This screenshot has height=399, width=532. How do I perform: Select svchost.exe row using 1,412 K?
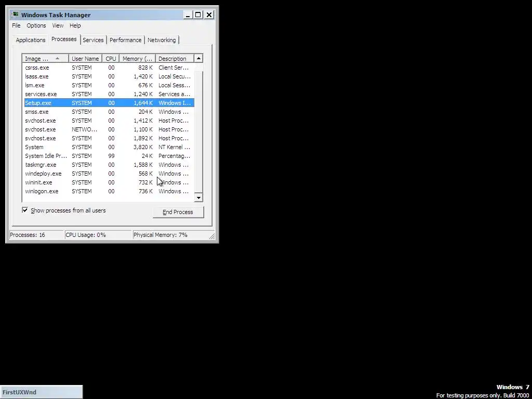click(x=109, y=121)
